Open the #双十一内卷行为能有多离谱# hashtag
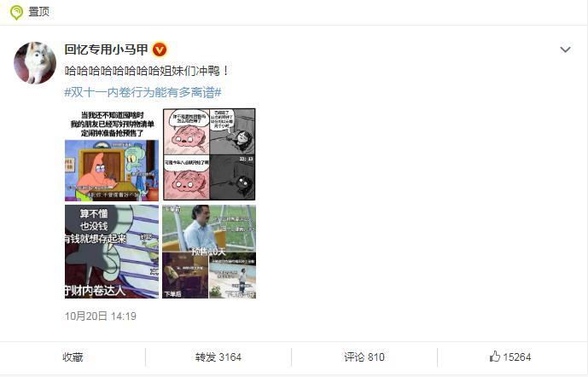The height and width of the screenshot is (377, 588). click(143, 92)
